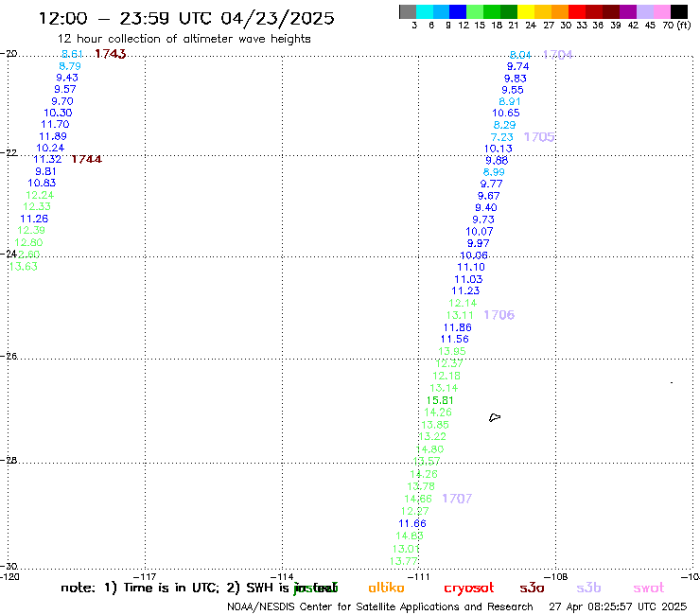Select the pink swatch in the color scale

[x=662, y=11]
